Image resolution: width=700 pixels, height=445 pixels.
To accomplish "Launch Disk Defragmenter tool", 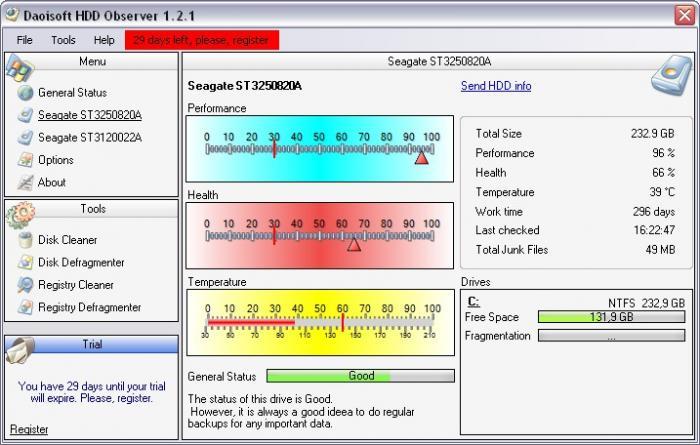I will click(x=81, y=262).
